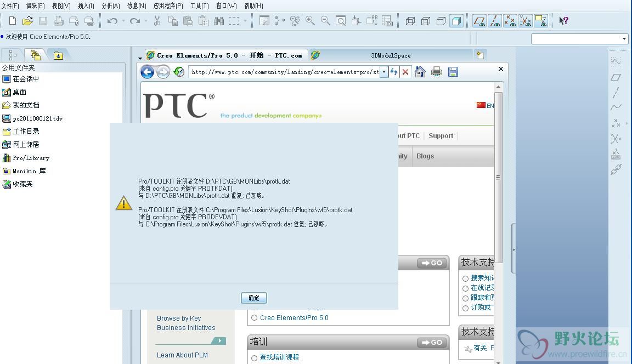Toggle datum planes display
632x364 pixels.
click(479, 21)
